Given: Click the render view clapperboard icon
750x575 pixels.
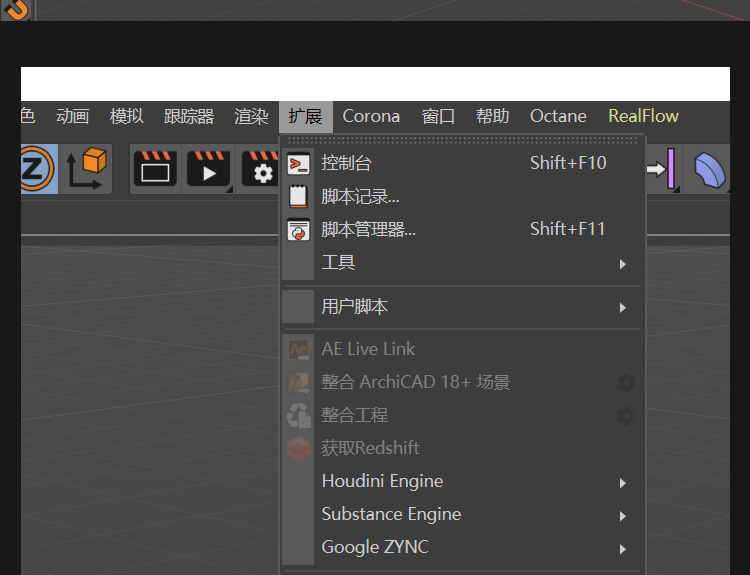Looking at the screenshot, I should 155,168.
